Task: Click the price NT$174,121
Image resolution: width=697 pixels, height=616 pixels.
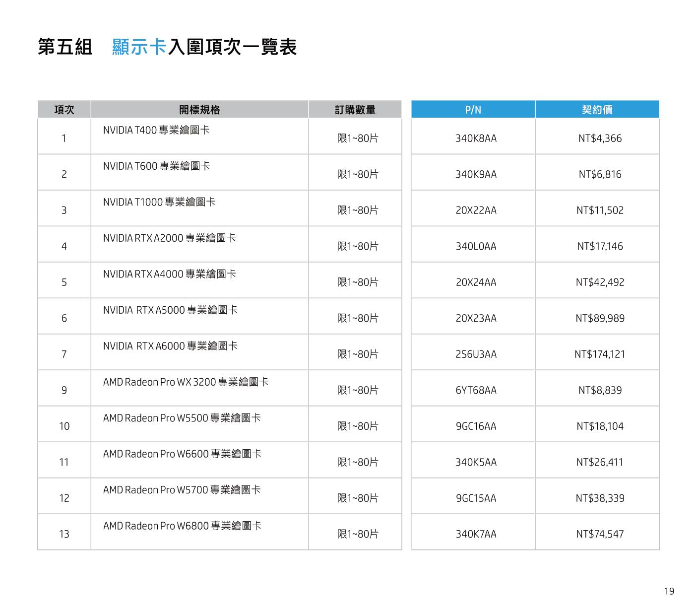Action: (600, 354)
